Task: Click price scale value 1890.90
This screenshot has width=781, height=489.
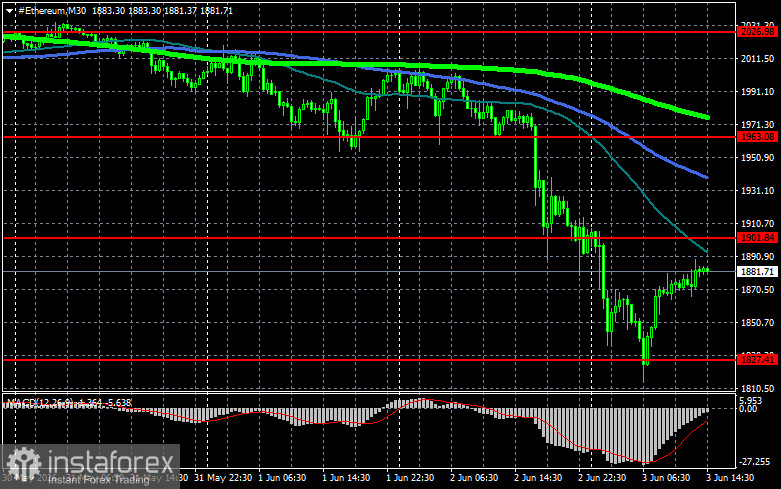Action: [758, 256]
